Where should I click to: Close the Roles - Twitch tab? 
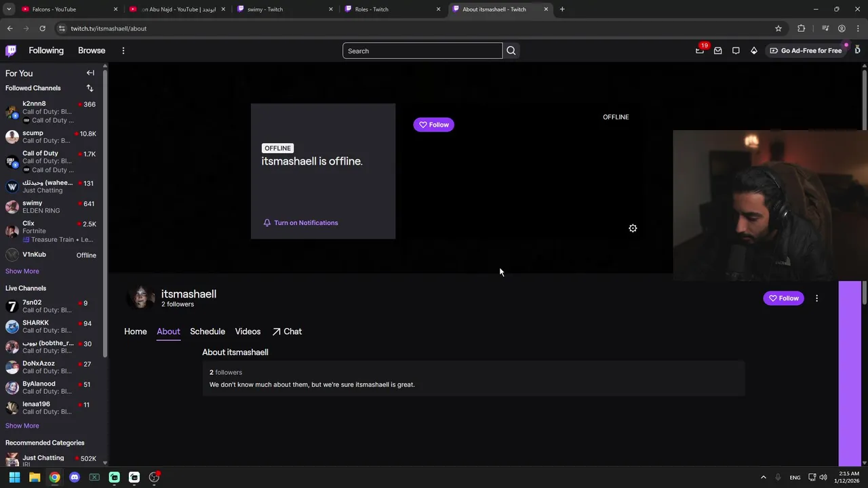pyautogui.click(x=438, y=9)
